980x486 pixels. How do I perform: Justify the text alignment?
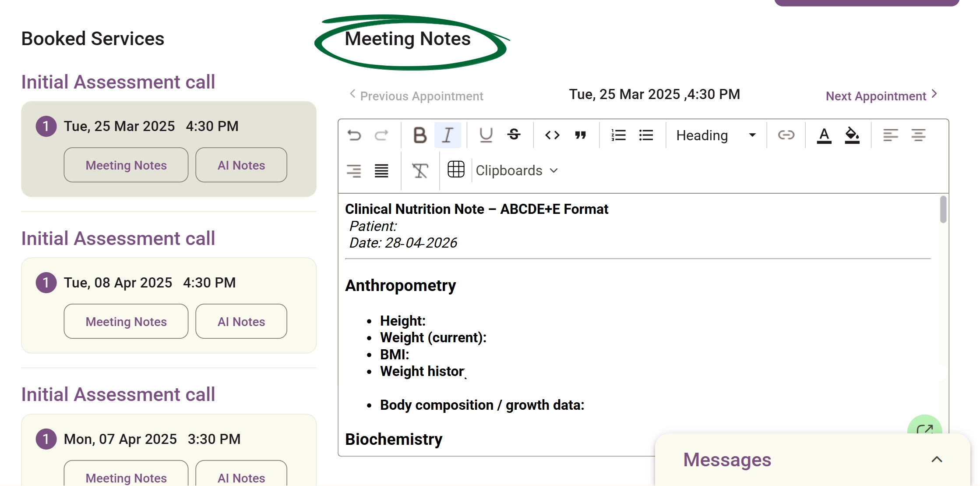point(381,170)
